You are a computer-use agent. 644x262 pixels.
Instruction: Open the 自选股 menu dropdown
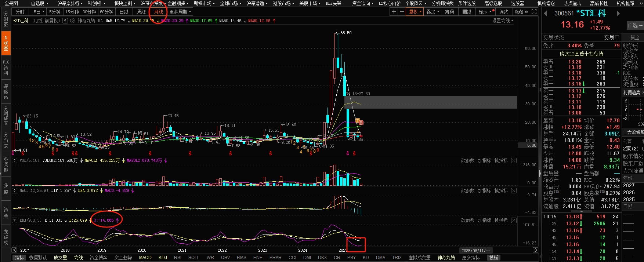40,3
